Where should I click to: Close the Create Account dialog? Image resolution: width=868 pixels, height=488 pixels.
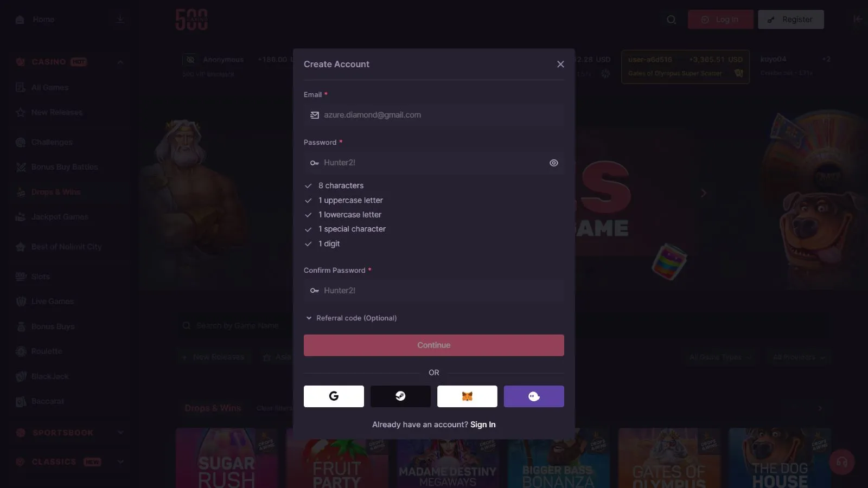pos(560,64)
